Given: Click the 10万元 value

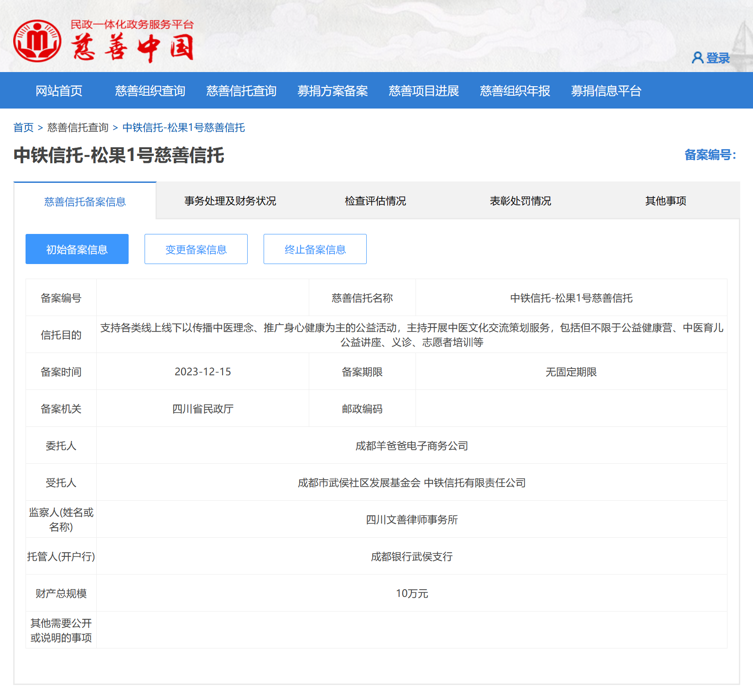Looking at the screenshot, I should coord(412,593).
